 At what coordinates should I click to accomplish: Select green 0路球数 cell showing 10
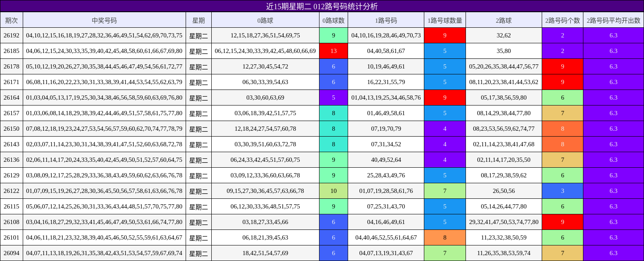pyautogui.click(x=333, y=191)
